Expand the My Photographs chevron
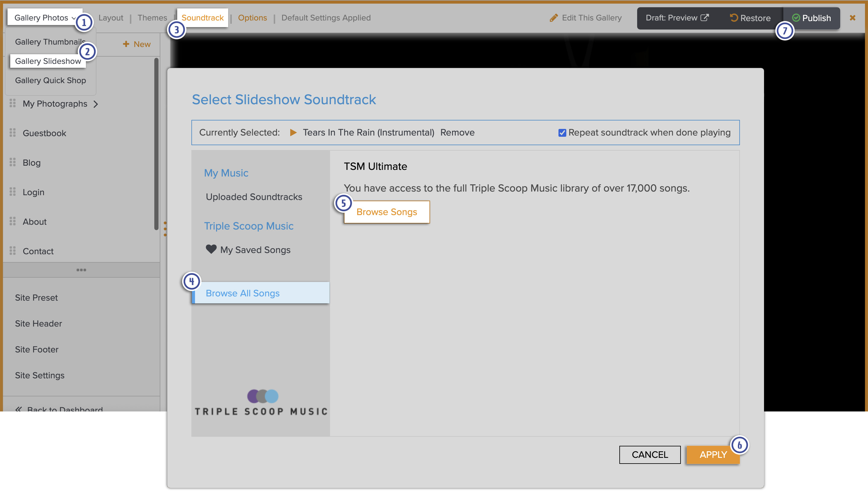Screen dimensions: 868x497 [96, 104]
